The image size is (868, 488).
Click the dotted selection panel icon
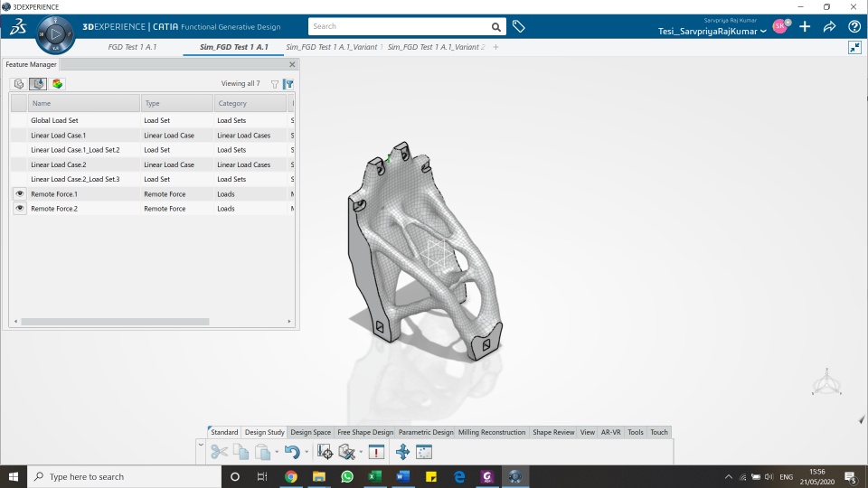[x=424, y=452]
